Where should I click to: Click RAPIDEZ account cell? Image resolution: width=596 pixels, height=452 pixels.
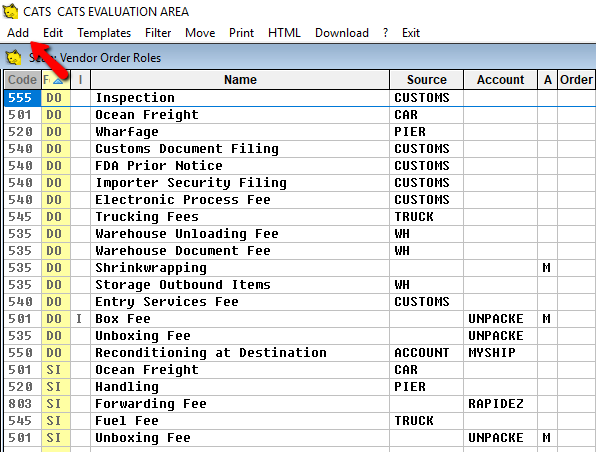tap(501, 404)
